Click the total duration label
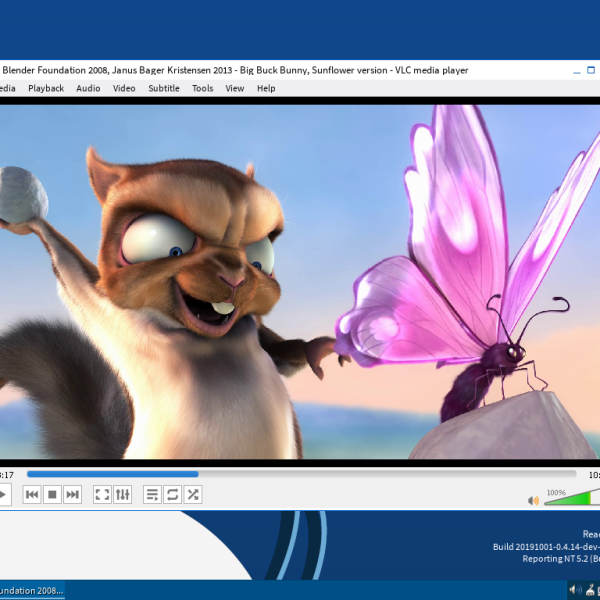This screenshot has height=600, width=600. [x=594, y=475]
